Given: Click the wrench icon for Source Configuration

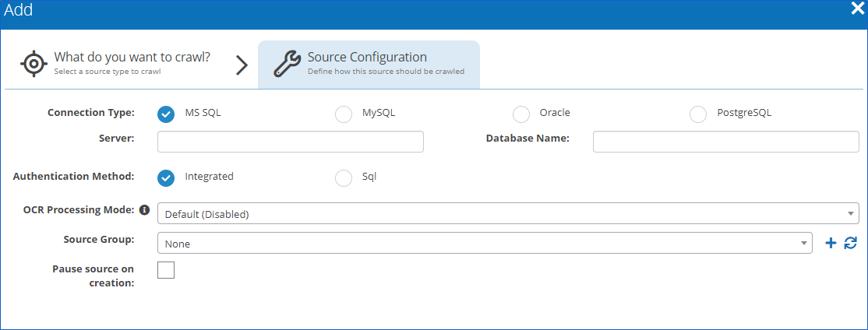Looking at the screenshot, I should [287, 65].
